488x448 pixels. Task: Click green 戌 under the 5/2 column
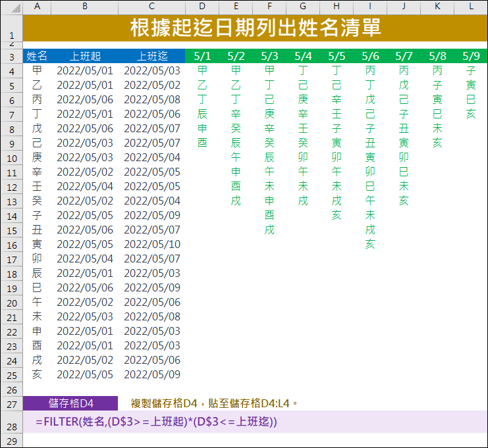(x=236, y=201)
